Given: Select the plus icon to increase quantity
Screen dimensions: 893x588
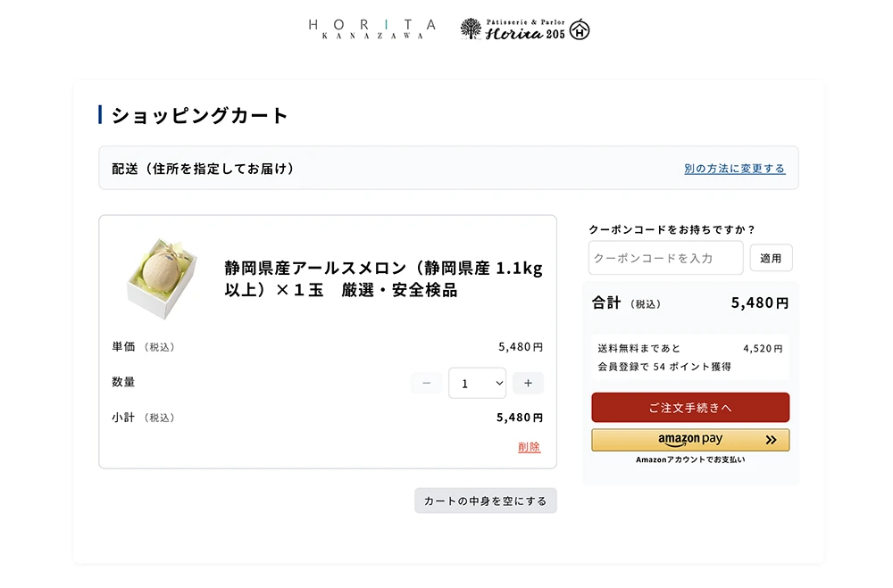Looking at the screenshot, I should point(528,383).
